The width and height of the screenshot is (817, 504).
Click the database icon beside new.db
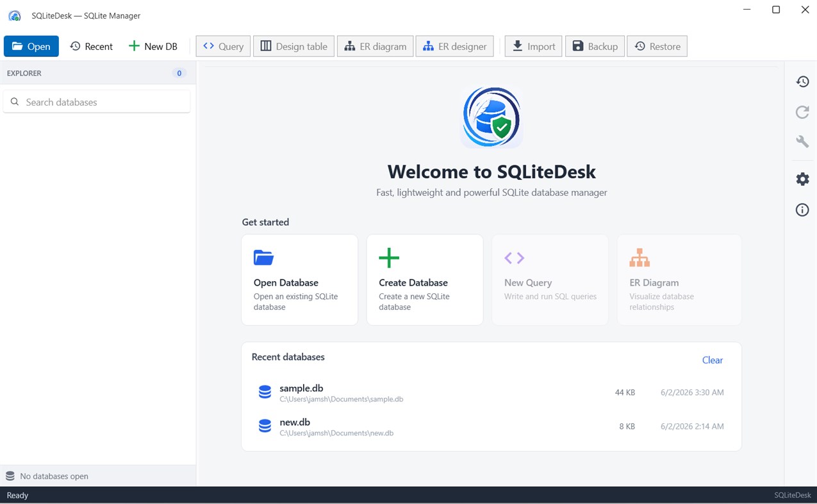click(x=265, y=427)
